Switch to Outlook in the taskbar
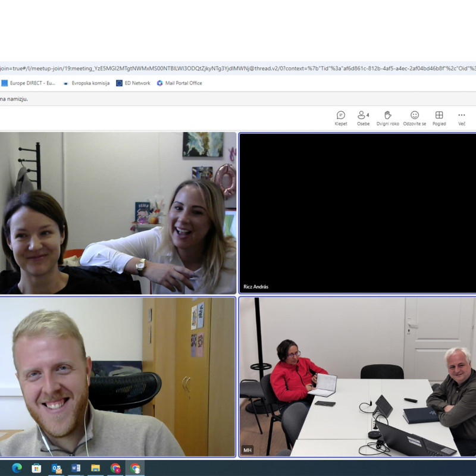 tap(57, 468)
